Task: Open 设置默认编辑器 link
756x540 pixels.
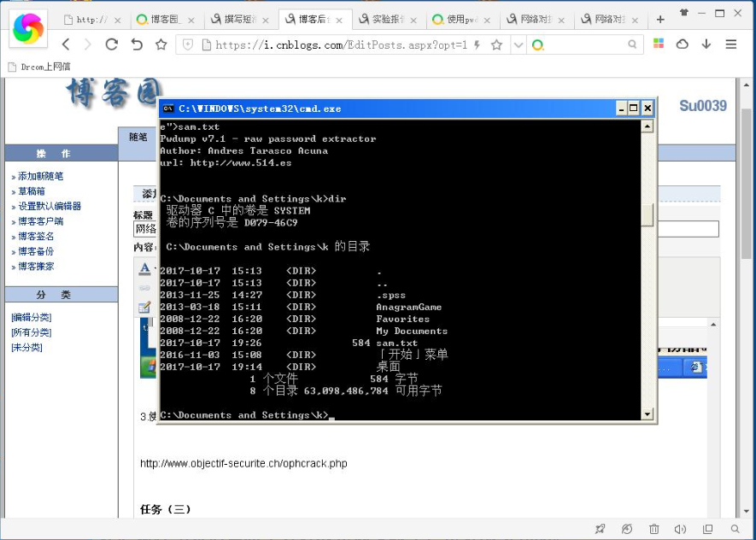Action: click(50, 207)
